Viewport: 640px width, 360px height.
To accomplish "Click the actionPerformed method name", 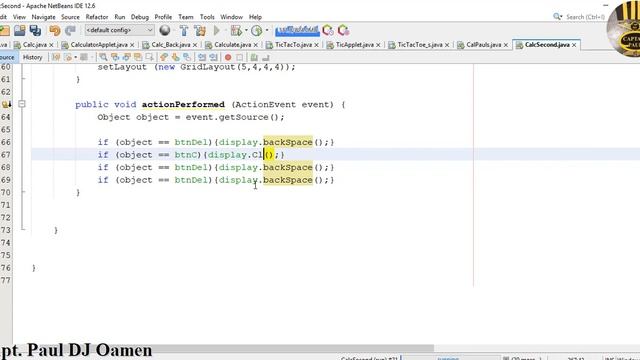I will pyautogui.click(x=183, y=104).
